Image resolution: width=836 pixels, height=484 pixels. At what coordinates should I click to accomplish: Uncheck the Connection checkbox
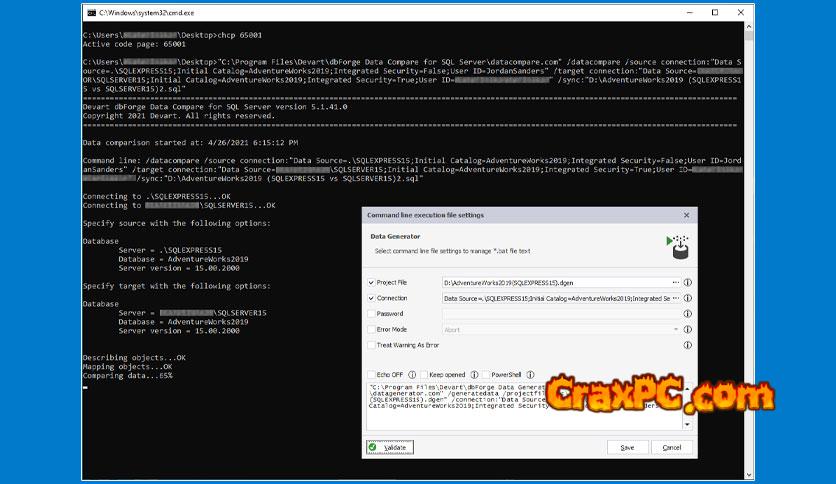click(x=371, y=298)
